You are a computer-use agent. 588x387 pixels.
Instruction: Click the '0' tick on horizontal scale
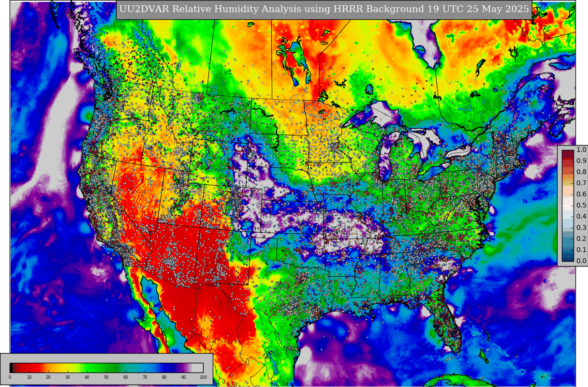pyautogui.click(x=10, y=377)
